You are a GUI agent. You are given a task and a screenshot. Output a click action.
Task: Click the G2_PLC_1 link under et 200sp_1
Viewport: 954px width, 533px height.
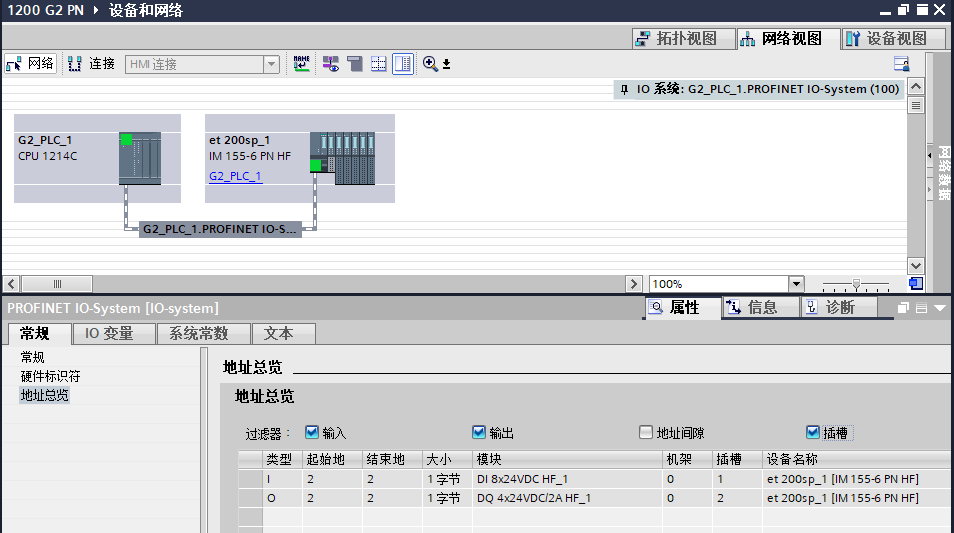pyautogui.click(x=235, y=176)
